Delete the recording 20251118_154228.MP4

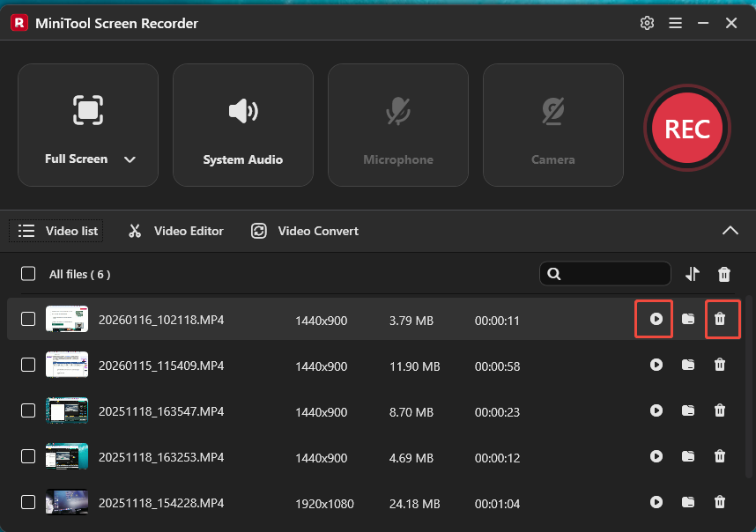(x=720, y=502)
